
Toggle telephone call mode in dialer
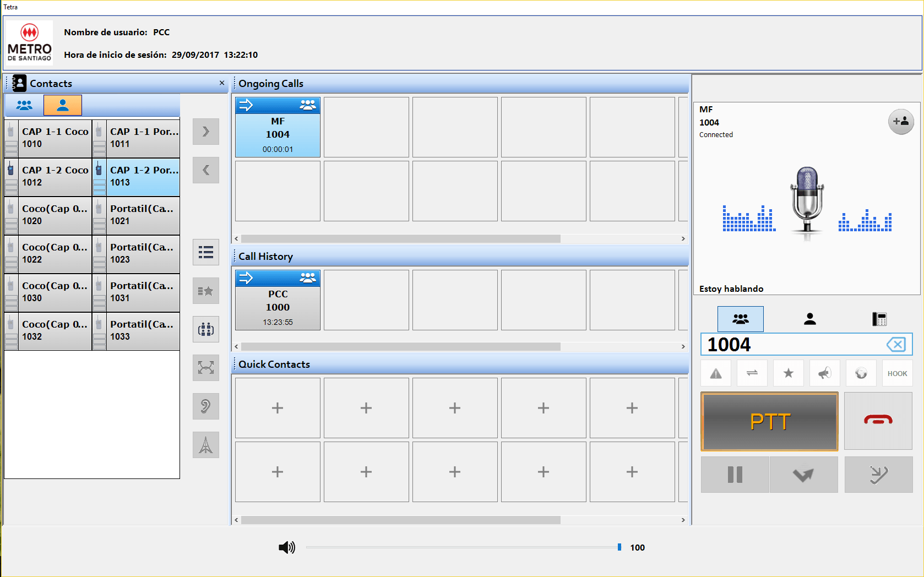coord(879,319)
